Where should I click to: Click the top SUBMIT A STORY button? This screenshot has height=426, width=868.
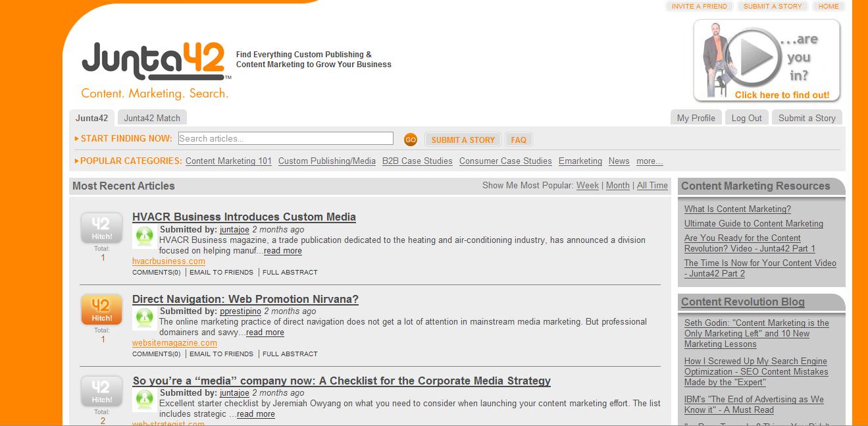tap(773, 6)
